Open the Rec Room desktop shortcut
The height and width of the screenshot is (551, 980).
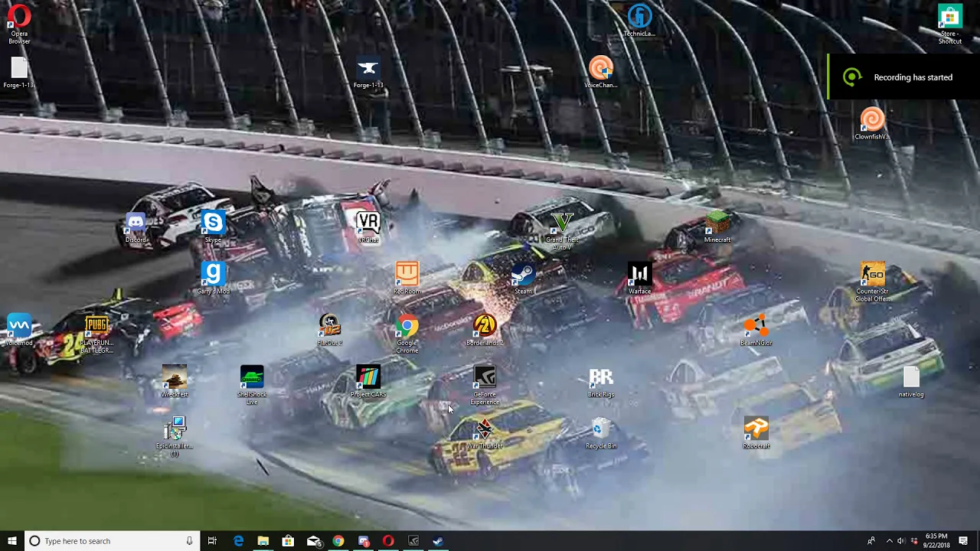pos(407,279)
